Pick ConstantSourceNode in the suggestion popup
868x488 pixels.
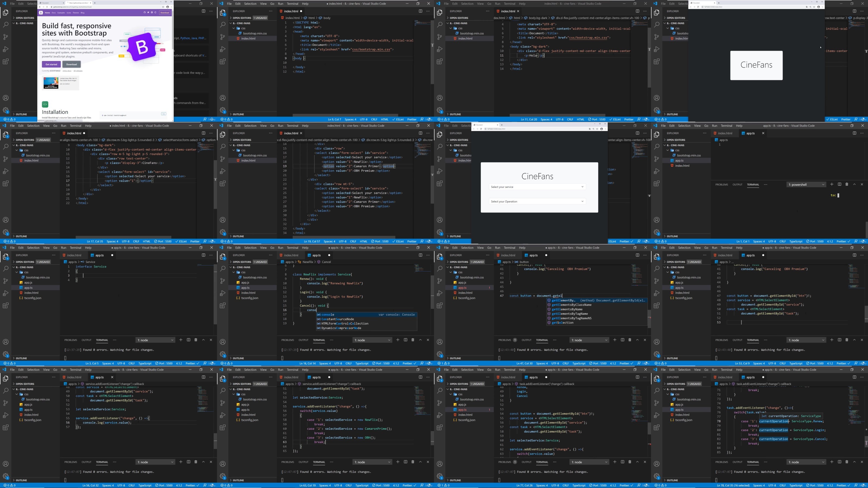(x=337, y=319)
